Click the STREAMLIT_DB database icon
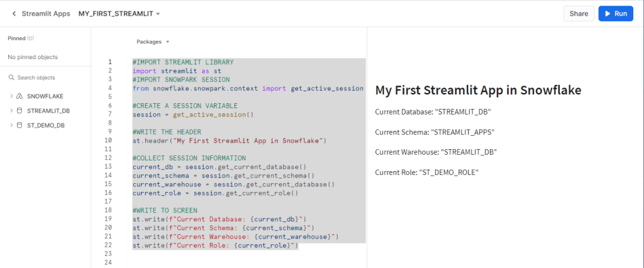Viewport: 644px width, 268px height. coord(19,111)
